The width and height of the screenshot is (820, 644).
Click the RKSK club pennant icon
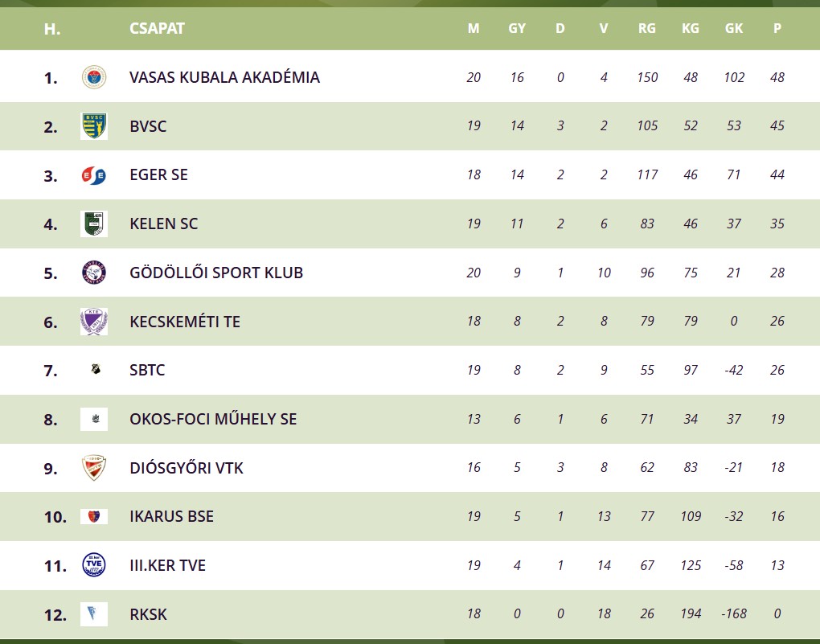(94, 614)
